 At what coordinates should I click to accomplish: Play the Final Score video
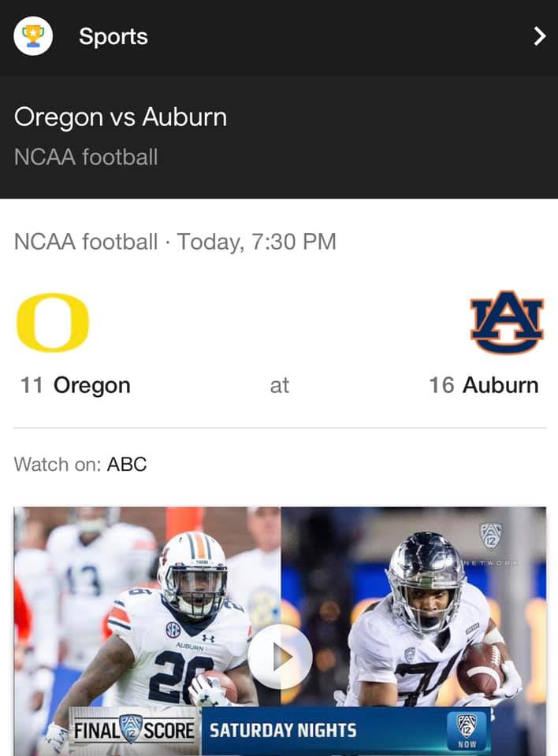click(280, 657)
